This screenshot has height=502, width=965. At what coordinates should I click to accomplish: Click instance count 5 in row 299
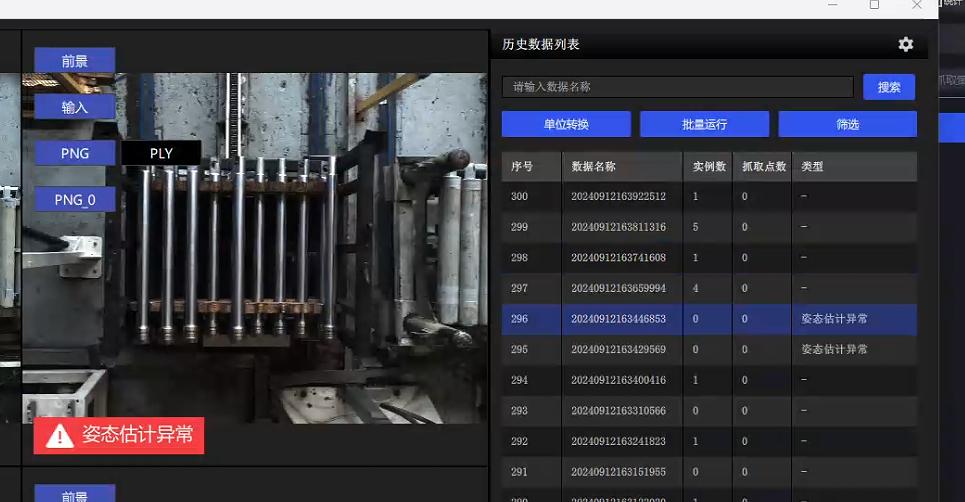tap(695, 227)
